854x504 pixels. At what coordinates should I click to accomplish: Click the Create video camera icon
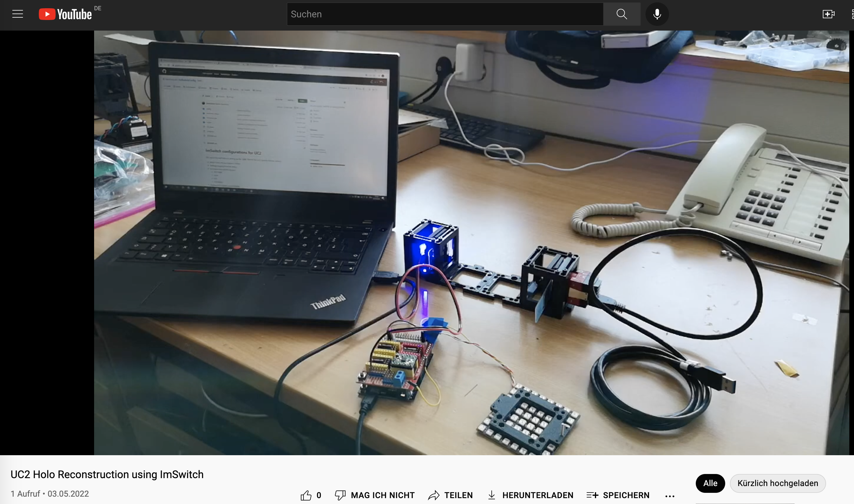[828, 14]
